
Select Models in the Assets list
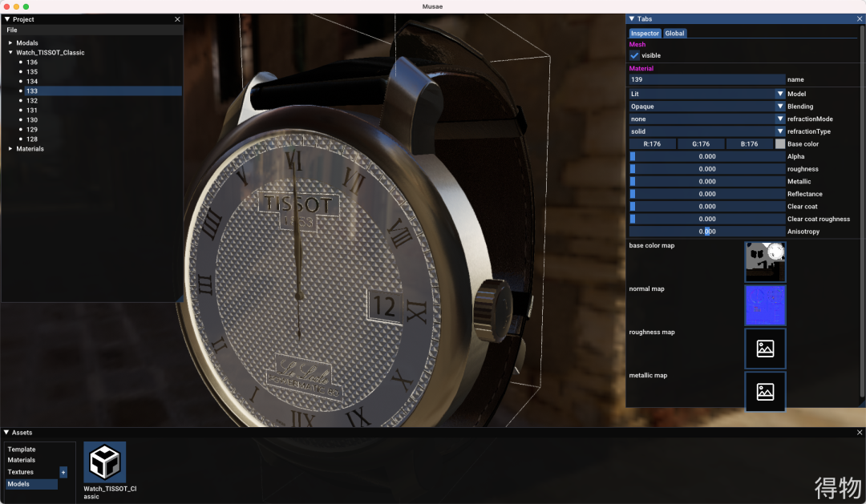coord(31,484)
